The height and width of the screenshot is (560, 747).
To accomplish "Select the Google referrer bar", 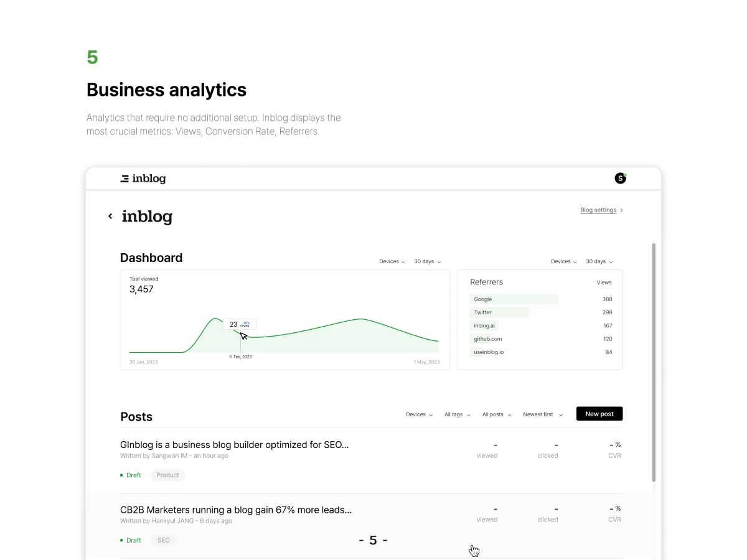I will coord(514,299).
